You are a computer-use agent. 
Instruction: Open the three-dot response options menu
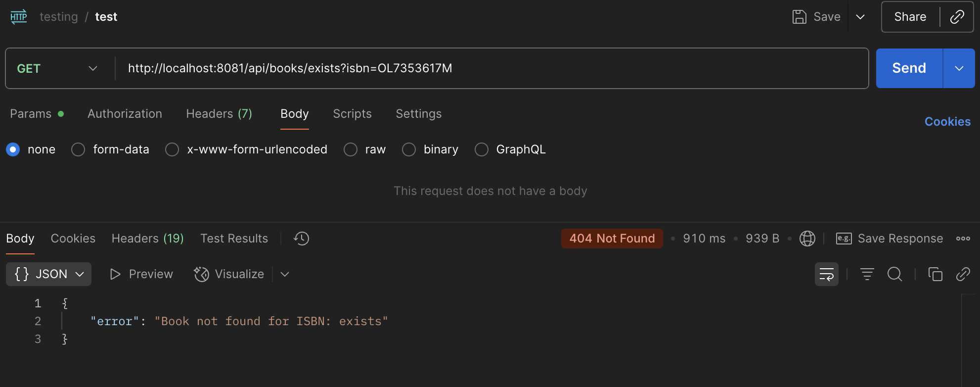(963, 239)
